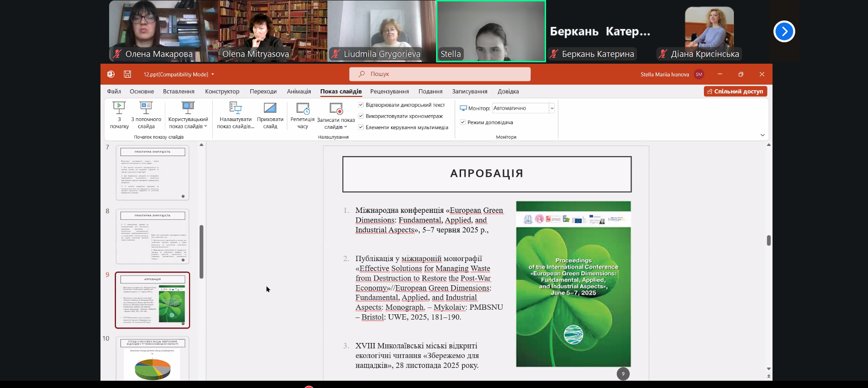
Task: Click the Hide Slide icon
Action: [270, 108]
